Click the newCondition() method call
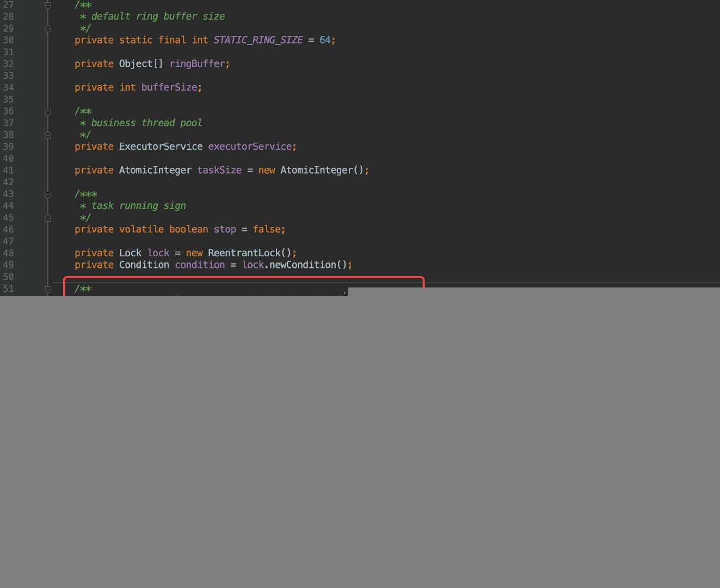The image size is (720, 588). [308, 265]
